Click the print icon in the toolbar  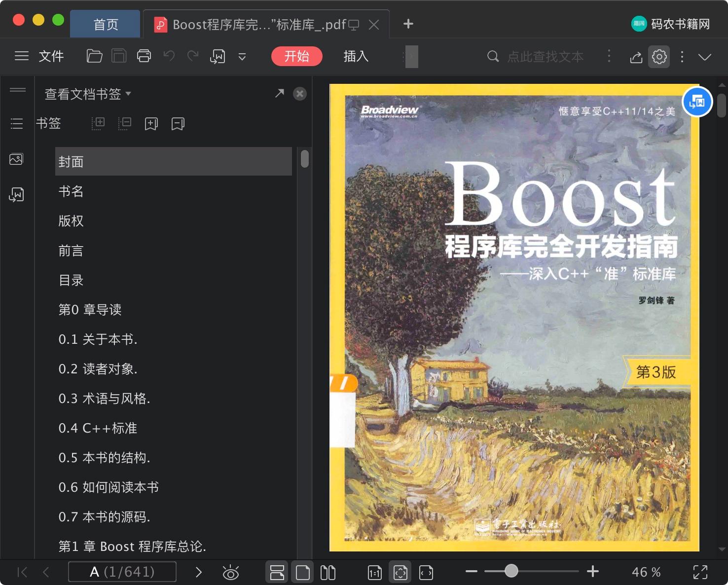pos(144,56)
